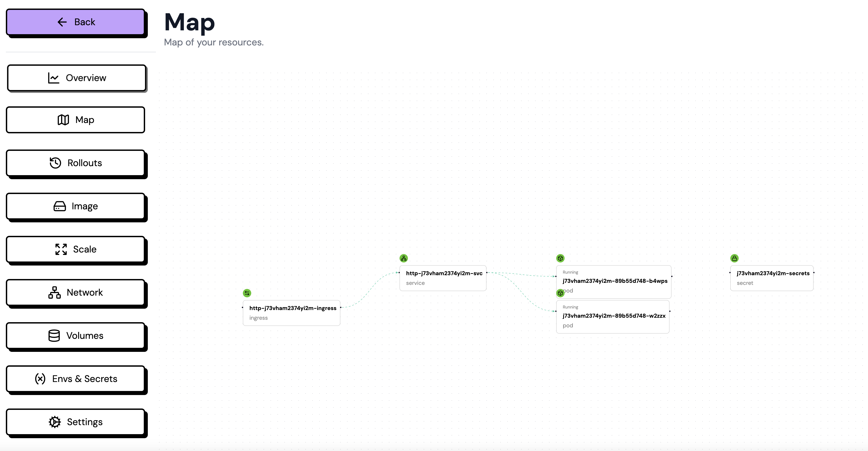This screenshot has width=868, height=451.
Task: Click the green pod cube icon above b4wps
Action: pyautogui.click(x=560, y=258)
